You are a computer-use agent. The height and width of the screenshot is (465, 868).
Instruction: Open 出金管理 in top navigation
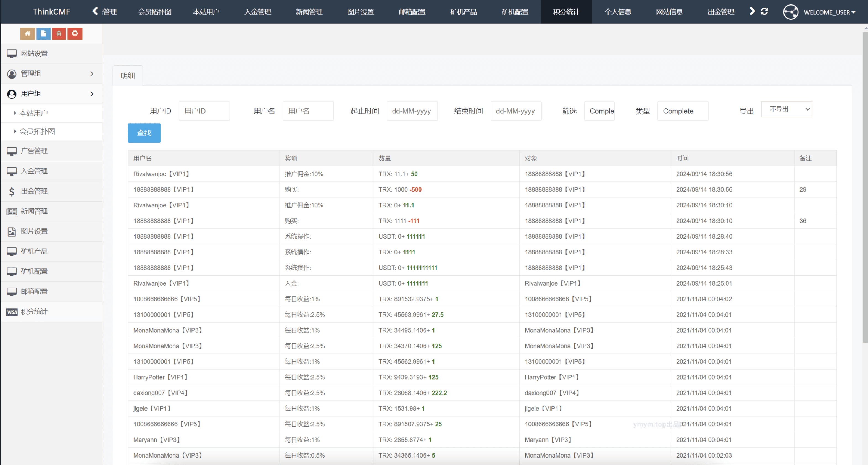pyautogui.click(x=721, y=12)
